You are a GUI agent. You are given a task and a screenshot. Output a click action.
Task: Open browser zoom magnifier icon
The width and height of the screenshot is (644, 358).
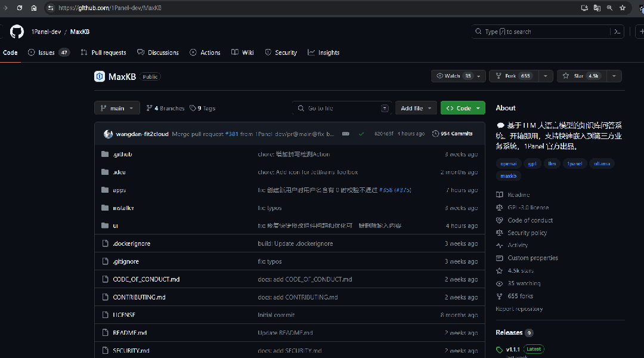tap(610, 8)
